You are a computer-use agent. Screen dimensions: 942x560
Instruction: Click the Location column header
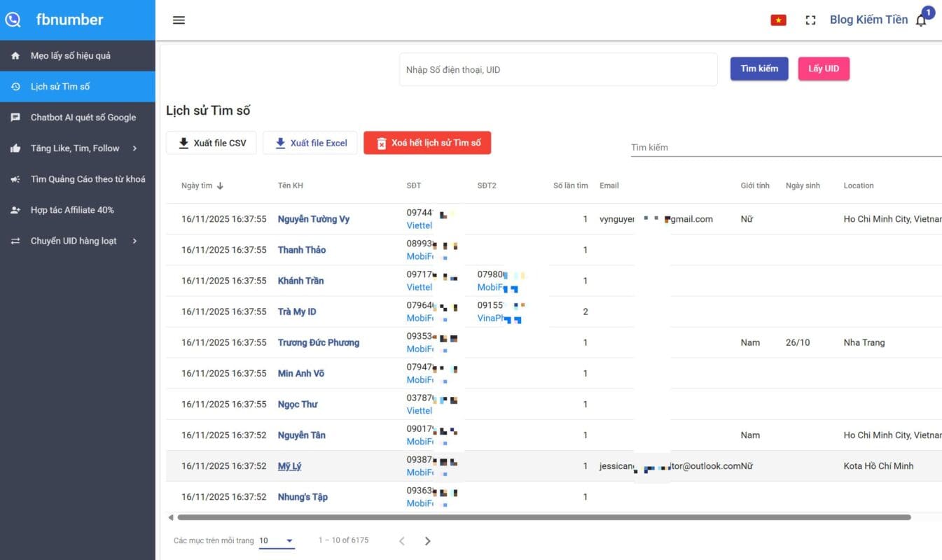(x=859, y=185)
